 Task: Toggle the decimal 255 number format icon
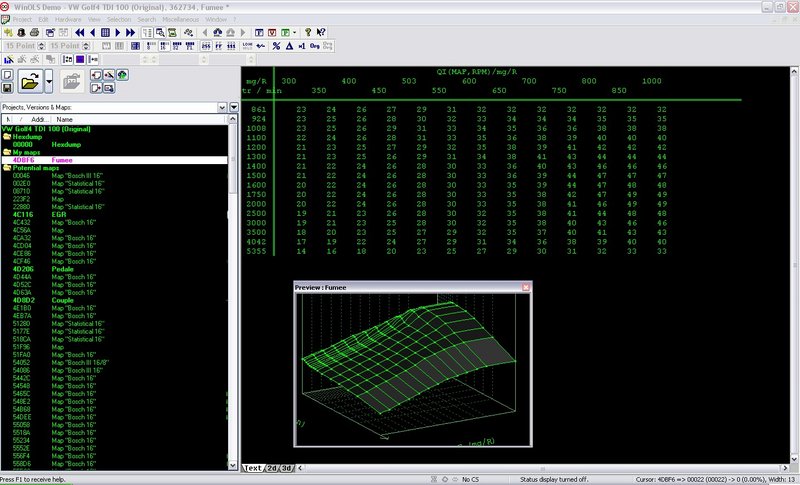tap(206, 46)
